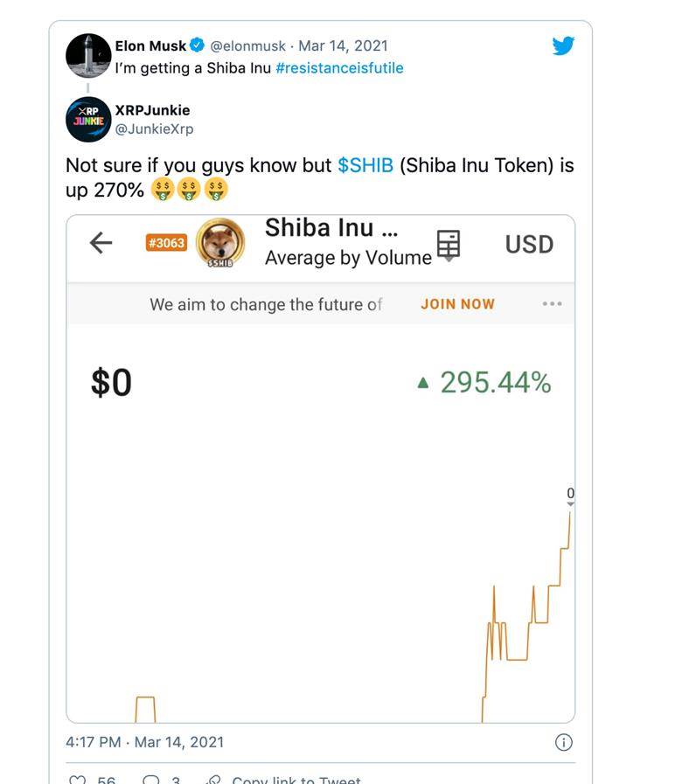Like the tweet with the heart icon
Screen dimensions: 682x784
tap(77, 780)
